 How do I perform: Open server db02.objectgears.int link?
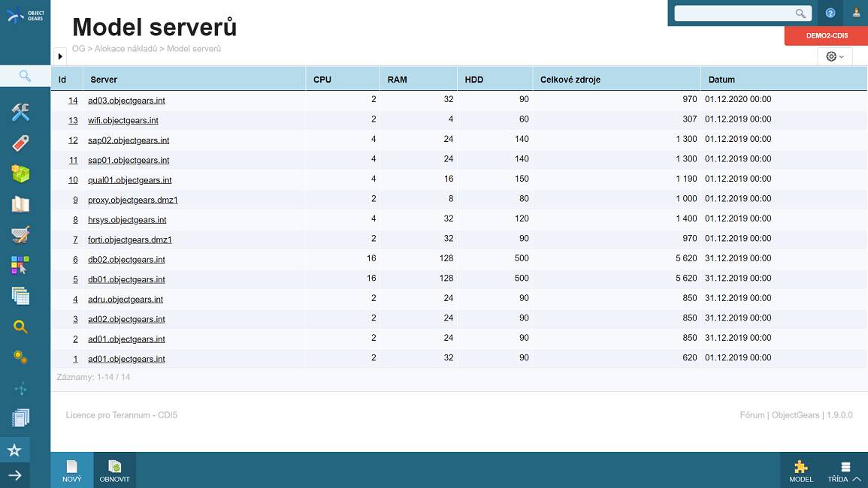click(126, 260)
